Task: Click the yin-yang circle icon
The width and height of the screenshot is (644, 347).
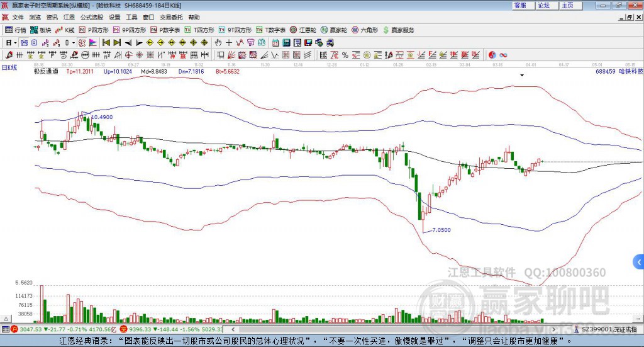Action: coord(492,55)
